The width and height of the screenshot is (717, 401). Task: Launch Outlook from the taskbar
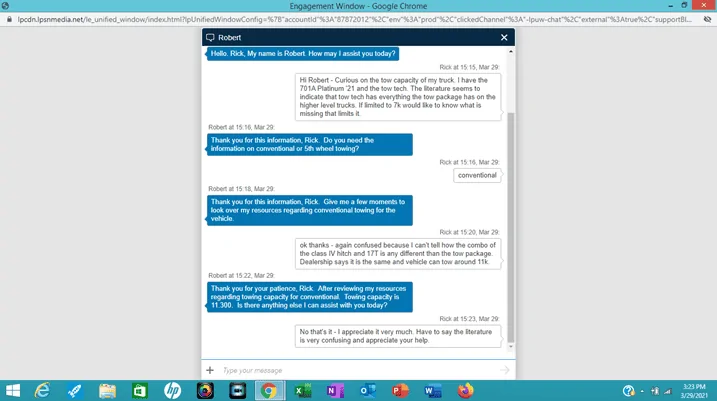click(367, 390)
